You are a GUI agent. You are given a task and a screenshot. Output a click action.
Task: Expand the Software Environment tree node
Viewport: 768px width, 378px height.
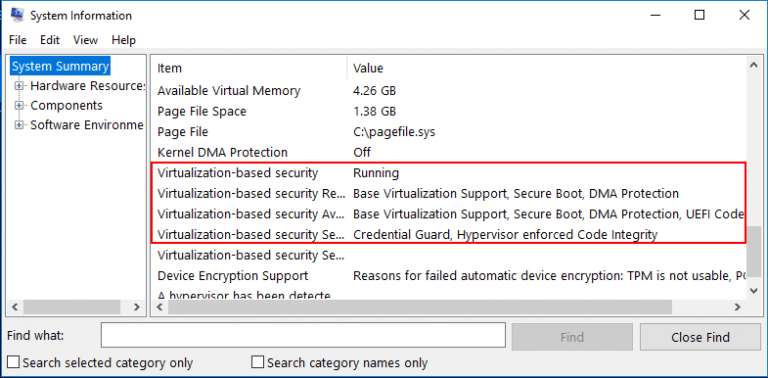19,125
